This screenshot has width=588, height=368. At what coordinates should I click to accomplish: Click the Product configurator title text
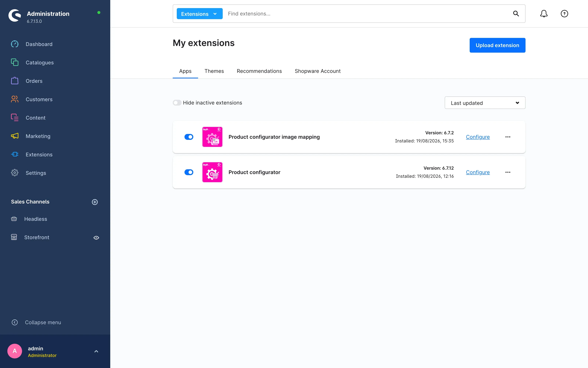click(254, 172)
